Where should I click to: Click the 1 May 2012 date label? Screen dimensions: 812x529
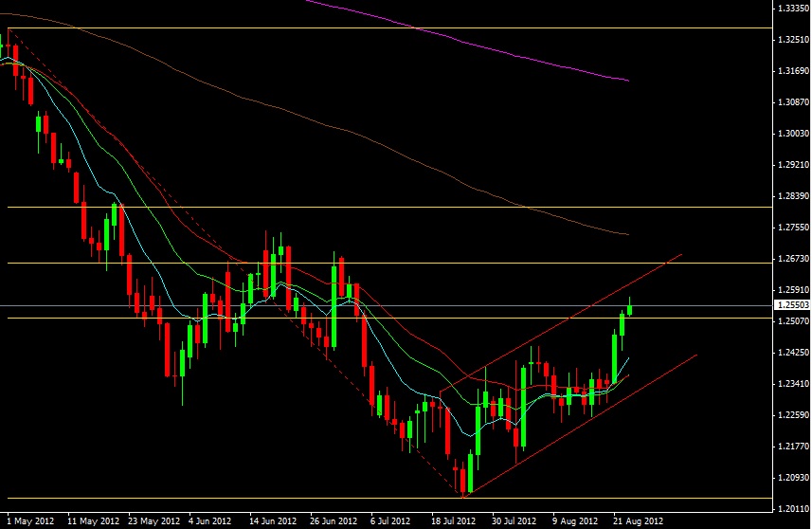coord(30,520)
